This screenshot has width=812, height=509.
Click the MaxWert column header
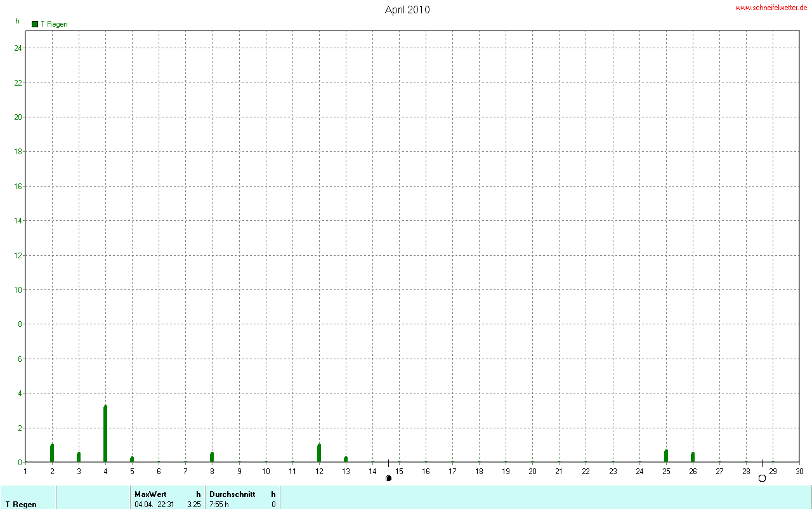click(x=150, y=494)
